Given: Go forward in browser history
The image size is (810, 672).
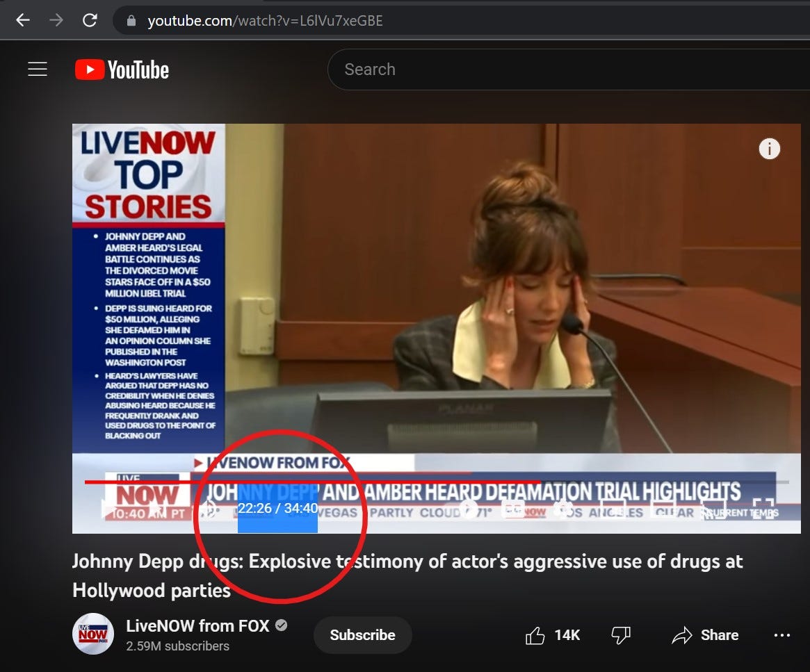Looking at the screenshot, I should pos(56,21).
